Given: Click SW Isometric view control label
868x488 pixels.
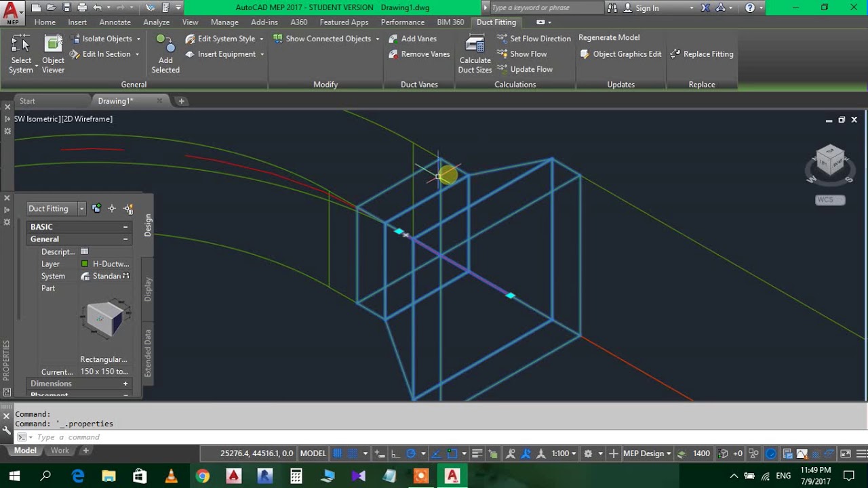Looking at the screenshot, I should pyautogui.click(x=35, y=119).
